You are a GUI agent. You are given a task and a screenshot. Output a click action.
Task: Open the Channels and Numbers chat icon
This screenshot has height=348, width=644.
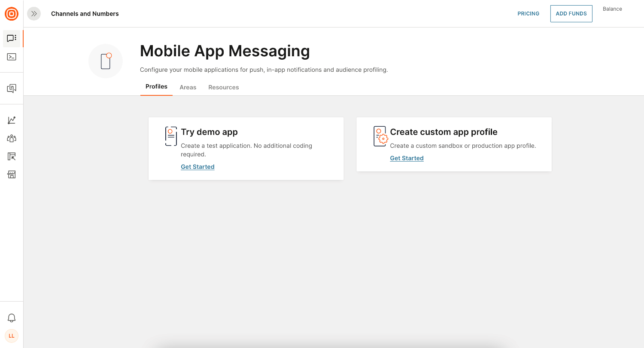click(12, 39)
